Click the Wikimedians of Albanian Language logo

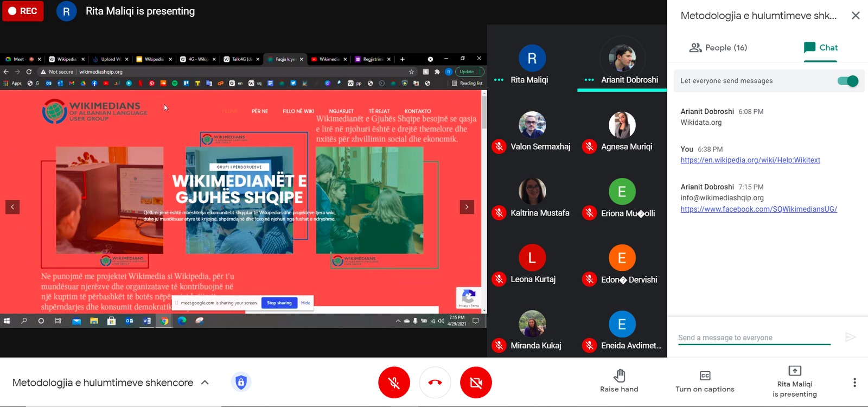pos(95,111)
